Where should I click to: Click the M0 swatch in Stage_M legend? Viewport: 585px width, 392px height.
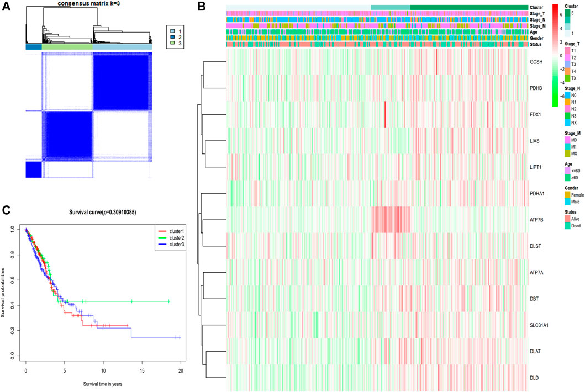pos(567,140)
